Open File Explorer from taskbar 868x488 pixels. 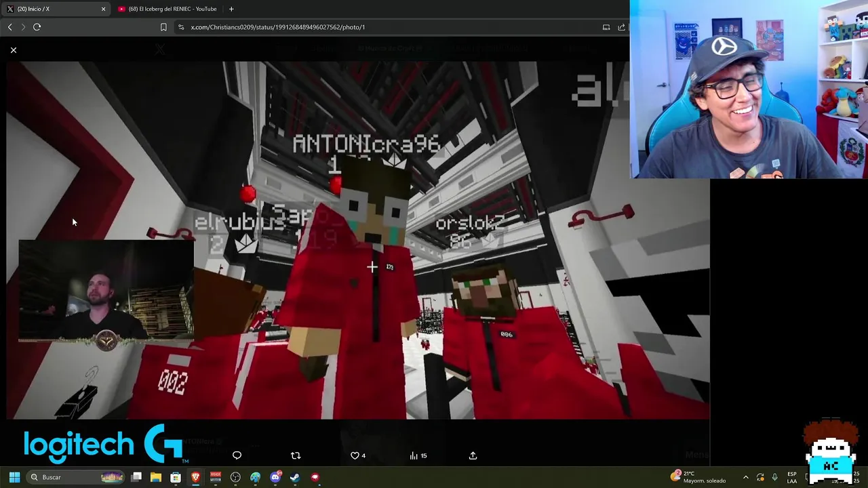click(156, 477)
